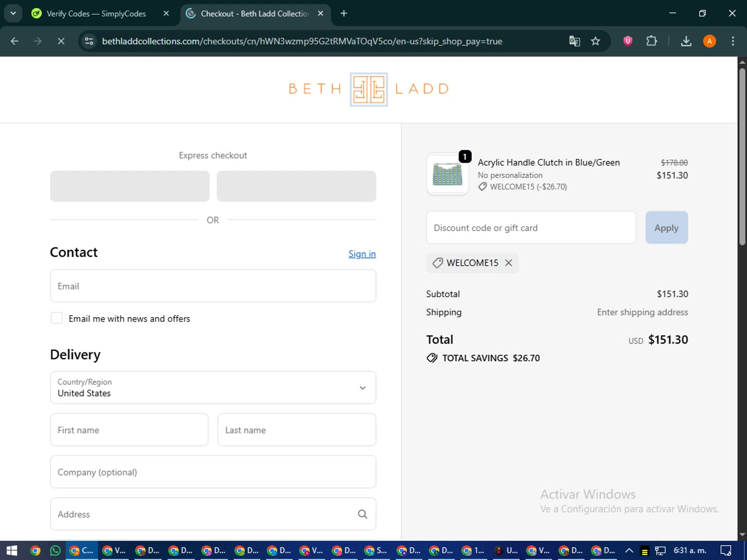Open a new browser tab
This screenshot has height=560, width=747.
(x=344, y=13)
